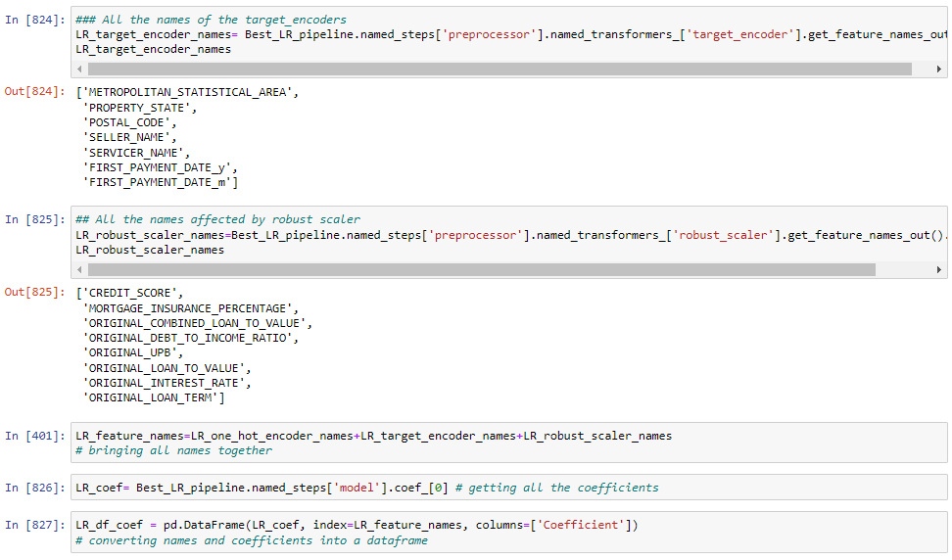Screen dimensions: 952x560
Task: Select the In [827] prompt label
Action: [x=34, y=525]
